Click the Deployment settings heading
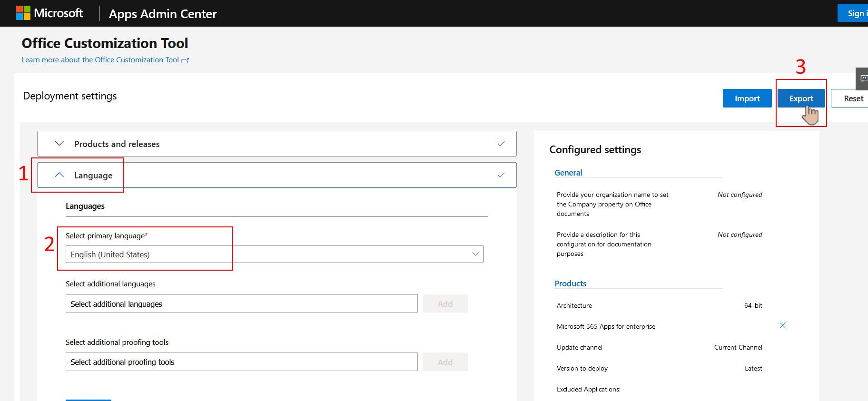Viewport: 868px width, 401px height. click(70, 96)
